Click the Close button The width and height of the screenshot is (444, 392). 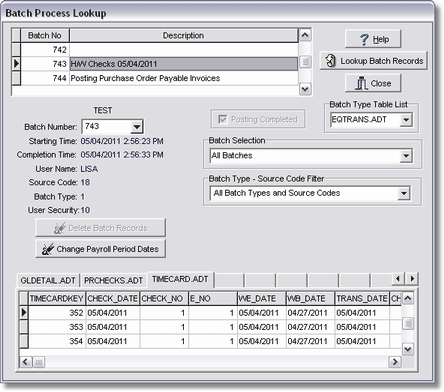pyautogui.click(x=373, y=83)
